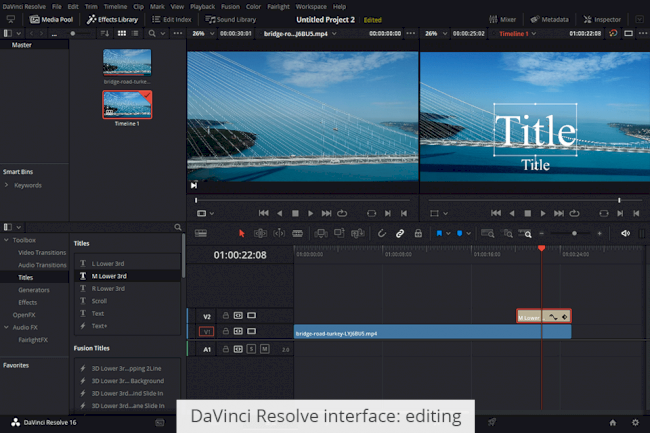Click the Insert Clip toolbar icon
This screenshot has width=650, height=433.
[321, 234]
